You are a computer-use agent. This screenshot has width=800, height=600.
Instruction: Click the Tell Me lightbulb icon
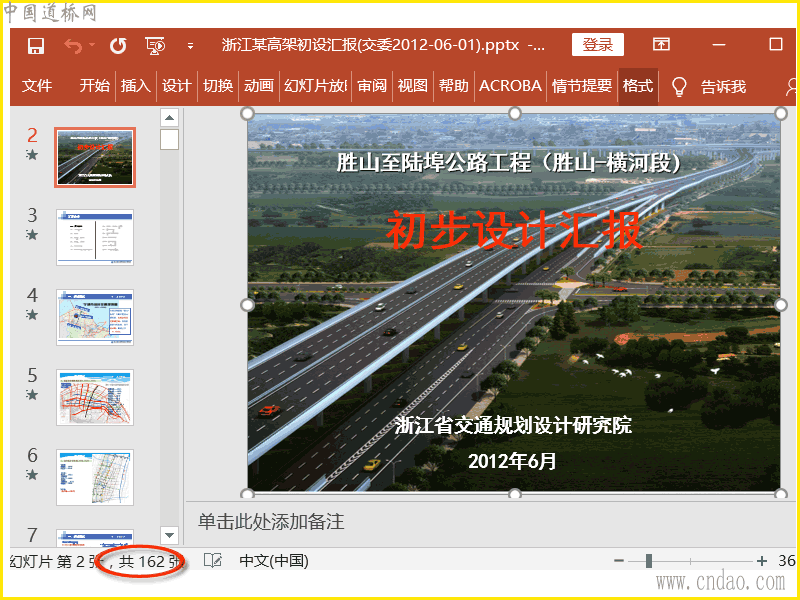coord(679,87)
